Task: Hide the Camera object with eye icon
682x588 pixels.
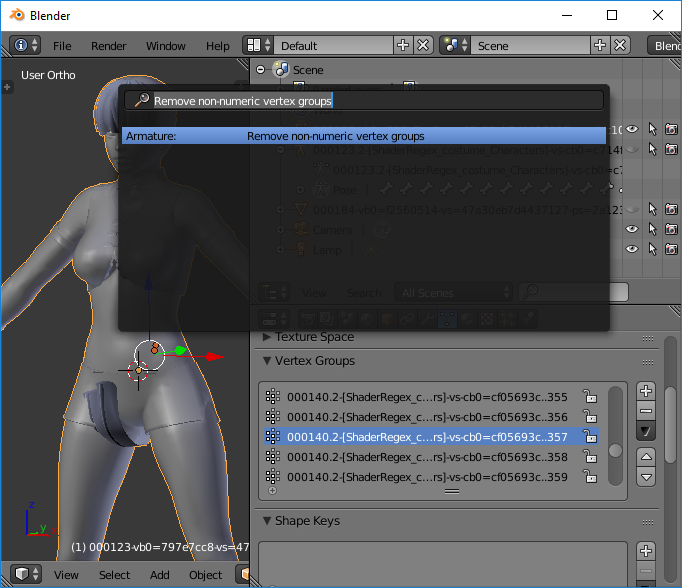Action: tap(632, 229)
